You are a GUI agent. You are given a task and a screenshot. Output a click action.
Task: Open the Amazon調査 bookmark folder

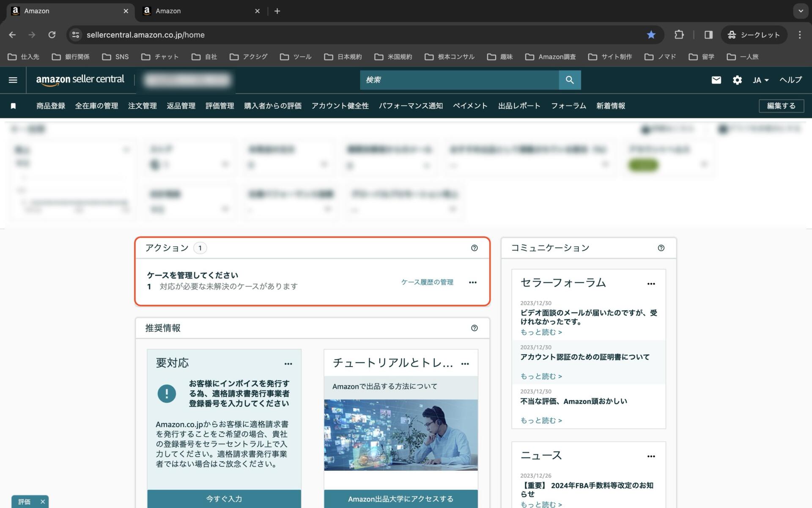[x=550, y=57]
